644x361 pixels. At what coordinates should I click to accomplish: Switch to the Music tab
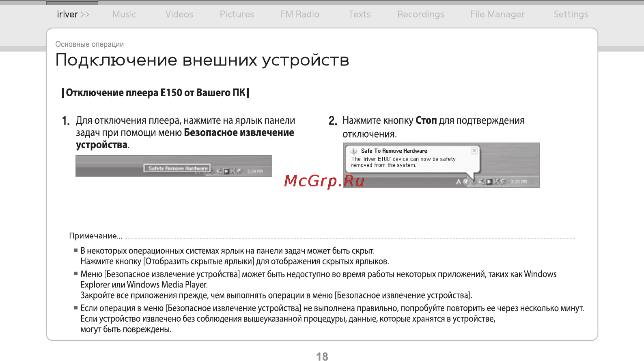pyautogui.click(x=124, y=14)
